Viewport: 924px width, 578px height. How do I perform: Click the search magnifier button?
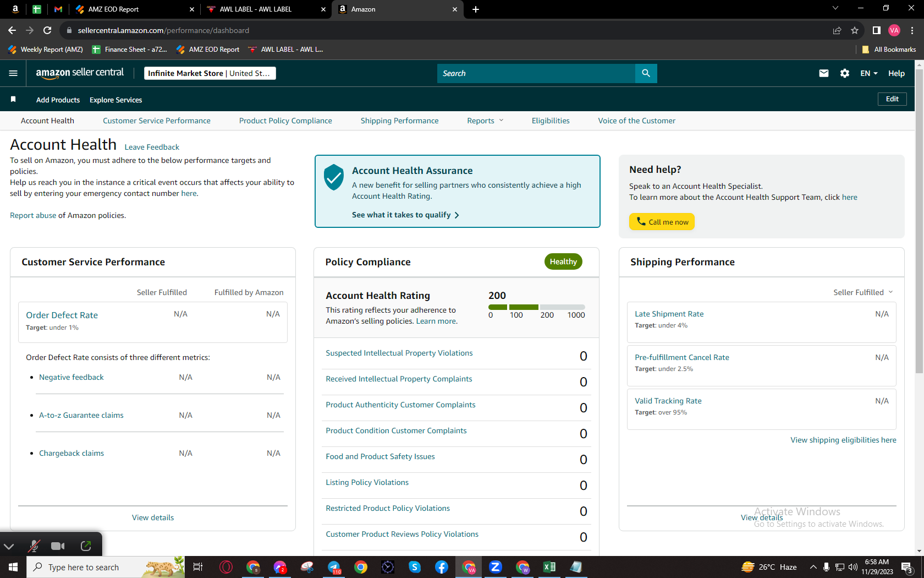(646, 73)
